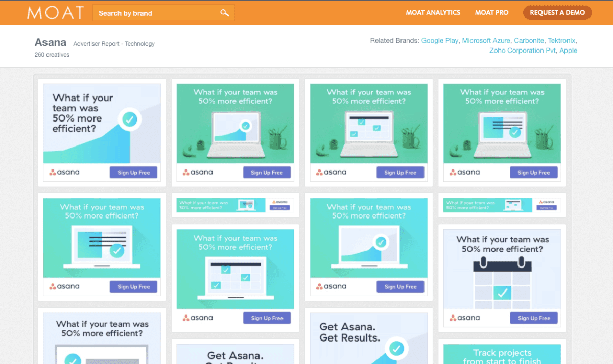Open the Apple related brand link
The height and width of the screenshot is (364, 613).
point(568,51)
